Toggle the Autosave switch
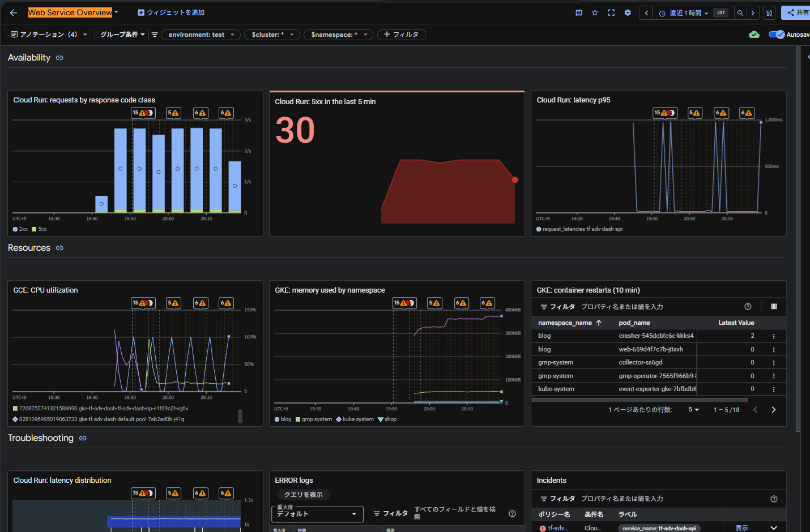Viewport: 810px width, 532px height. click(777, 35)
